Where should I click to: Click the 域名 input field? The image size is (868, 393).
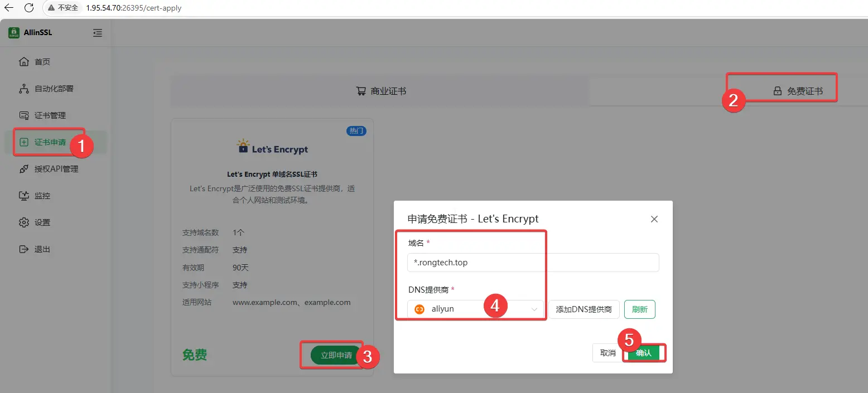tap(533, 263)
